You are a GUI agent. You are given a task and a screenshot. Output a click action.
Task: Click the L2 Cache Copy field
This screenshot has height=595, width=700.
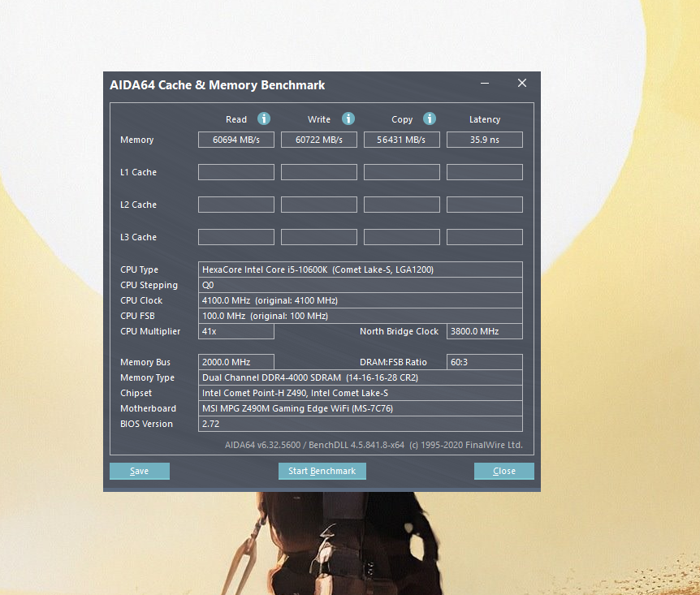402,205
